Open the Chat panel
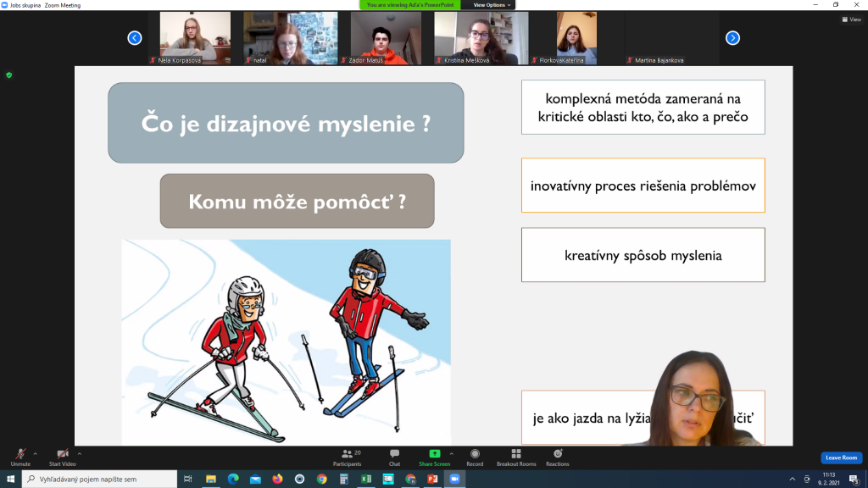This screenshot has width=868, height=488. (394, 457)
